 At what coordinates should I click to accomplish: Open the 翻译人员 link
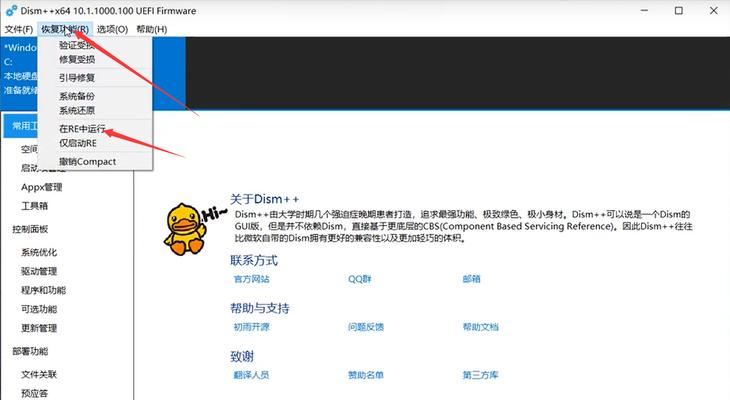[x=251, y=375]
